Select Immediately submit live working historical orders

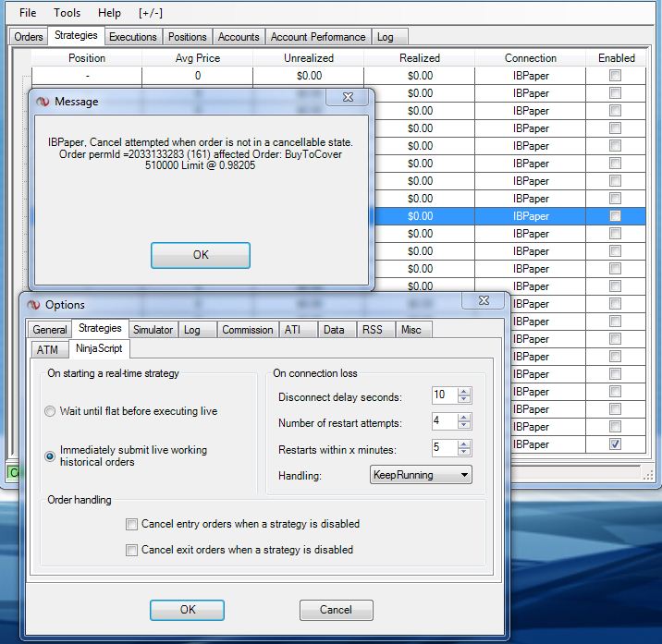50,456
